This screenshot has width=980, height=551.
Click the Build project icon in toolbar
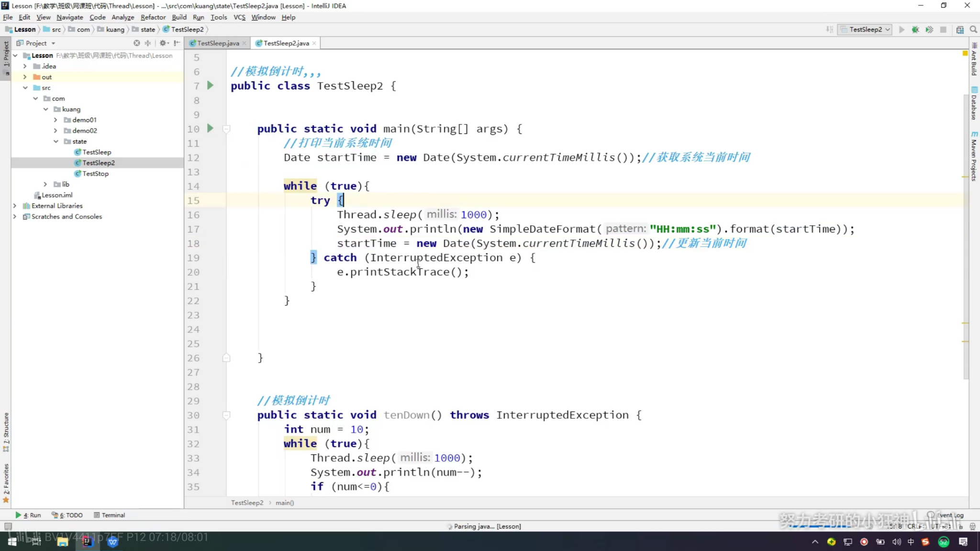(x=830, y=30)
